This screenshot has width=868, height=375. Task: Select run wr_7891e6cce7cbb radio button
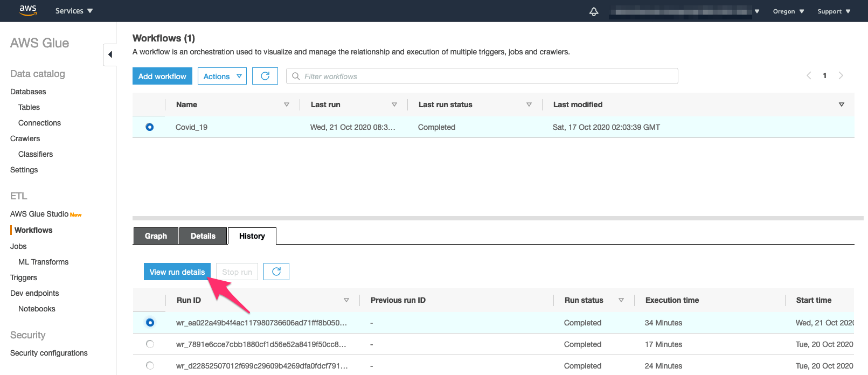coord(150,344)
